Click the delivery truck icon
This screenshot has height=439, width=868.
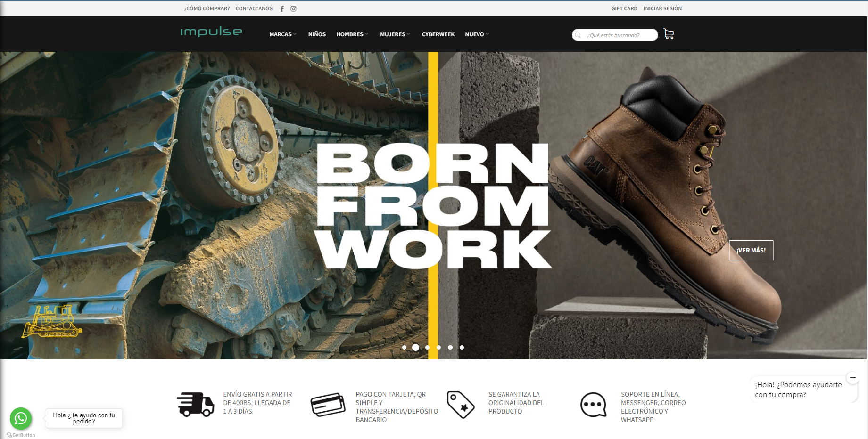(196, 404)
